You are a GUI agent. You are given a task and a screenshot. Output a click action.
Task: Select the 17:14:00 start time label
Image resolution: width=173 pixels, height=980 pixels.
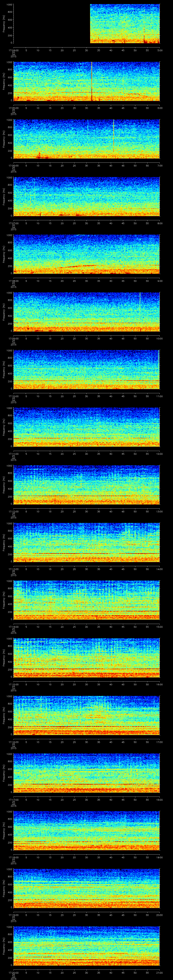click(13, 627)
